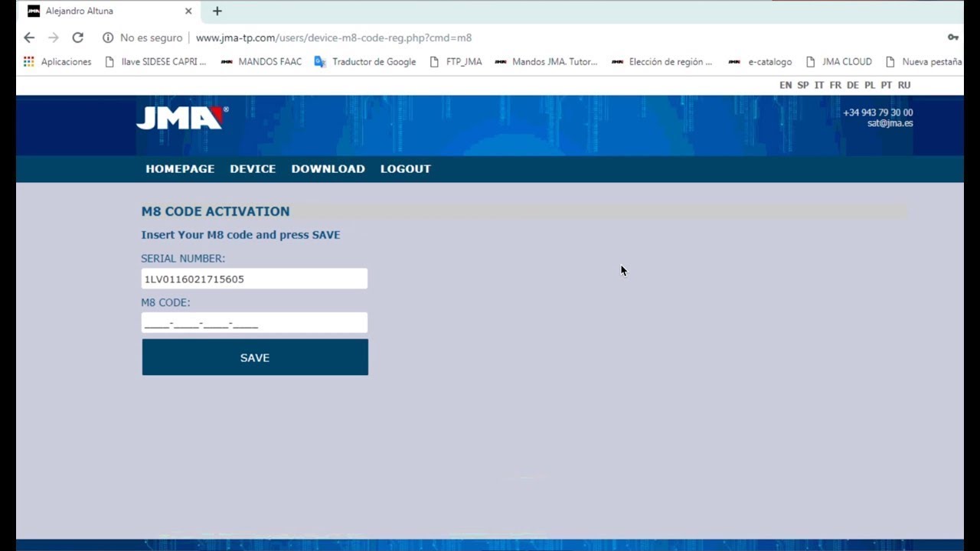Viewport: 980px width, 551px height.
Task: Click the SERIAL NUMBER input field
Action: tap(254, 279)
